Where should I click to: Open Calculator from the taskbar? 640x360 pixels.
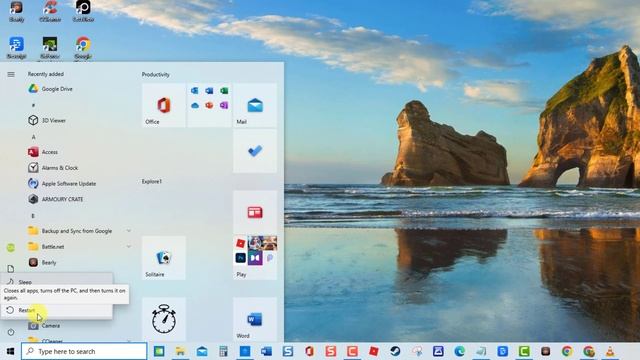coord(223,351)
